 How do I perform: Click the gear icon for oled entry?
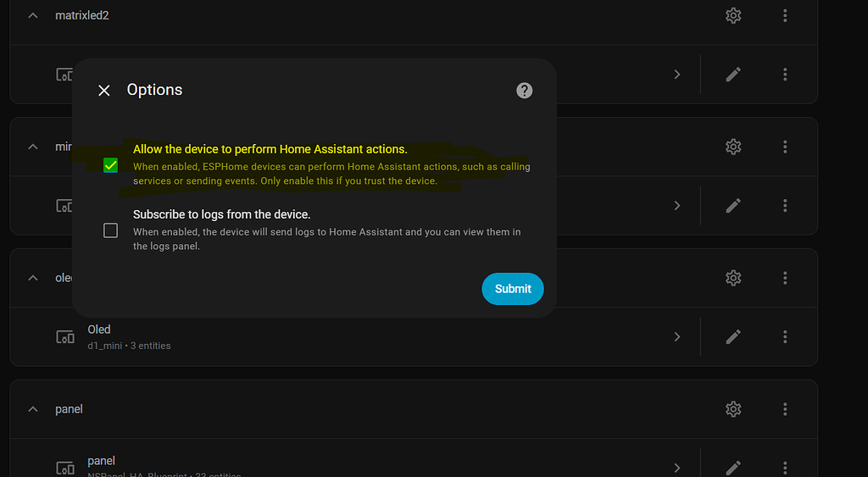click(x=733, y=278)
